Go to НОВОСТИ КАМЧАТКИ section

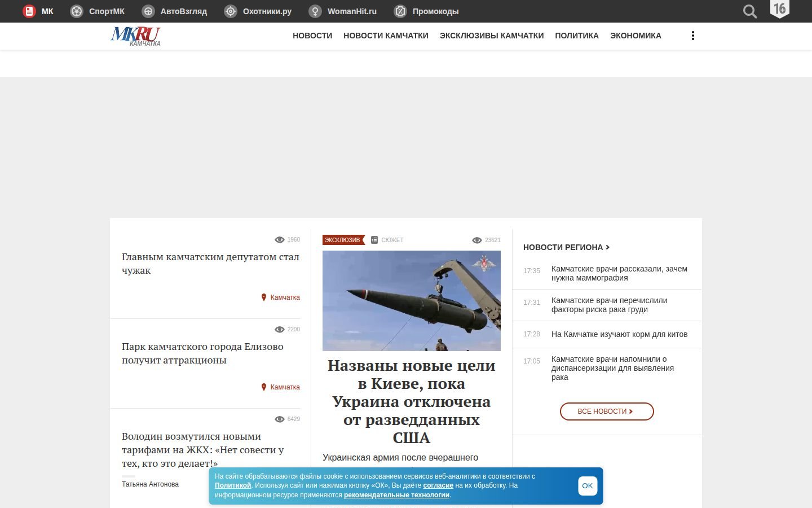386,36
